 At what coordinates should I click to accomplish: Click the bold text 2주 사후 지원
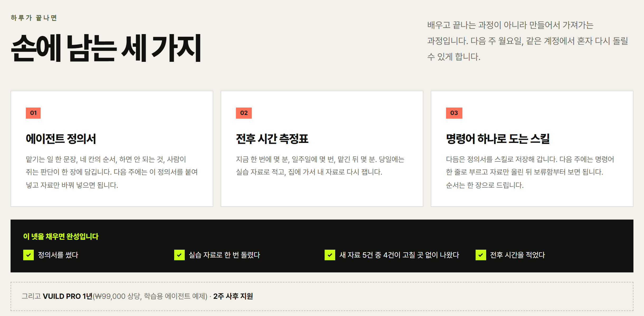tap(233, 296)
